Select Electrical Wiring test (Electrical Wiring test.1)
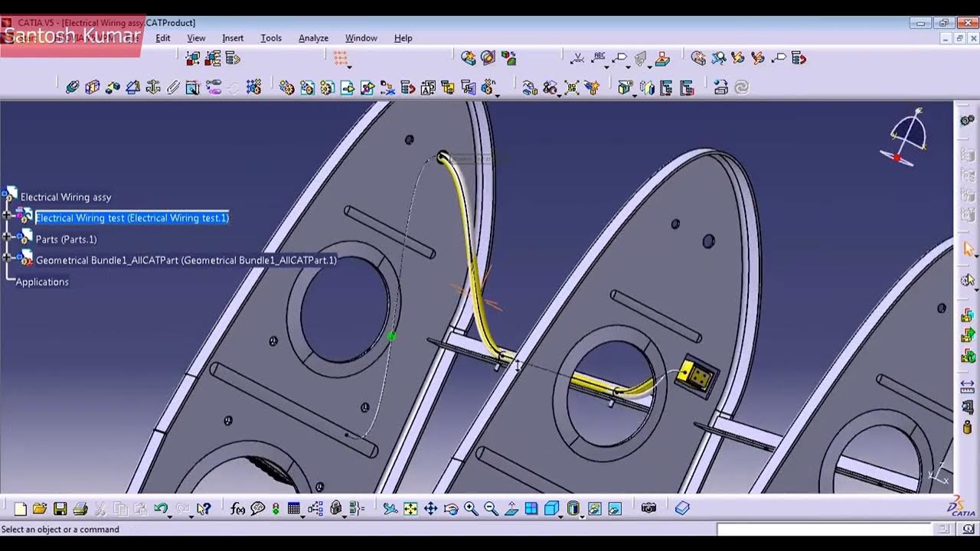This screenshot has height=551, width=980. click(132, 217)
